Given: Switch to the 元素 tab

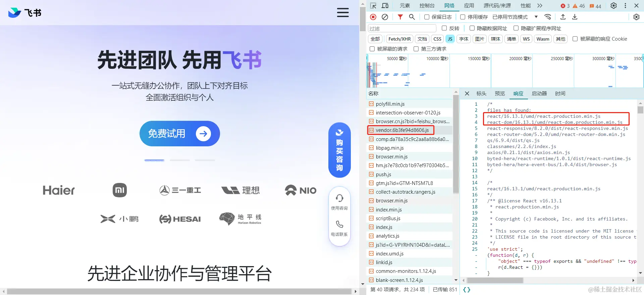Looking at the screenshot, I should click(405, 6).
